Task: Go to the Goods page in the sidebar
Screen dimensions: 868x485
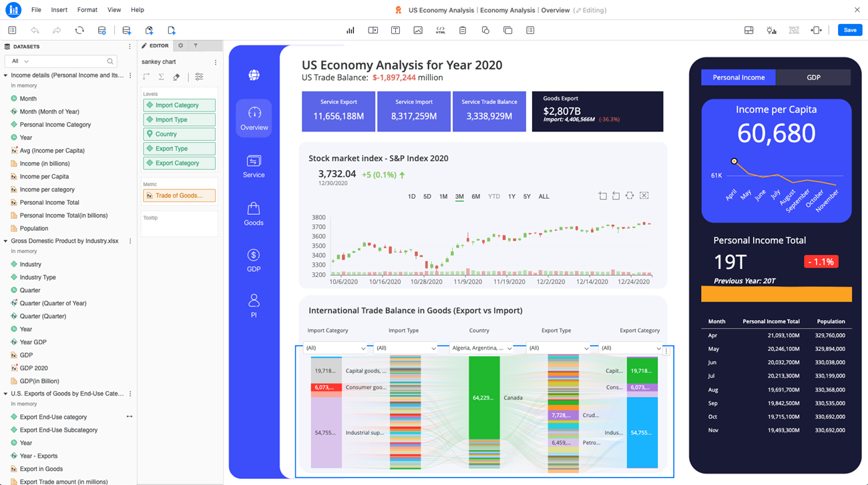Action: [254, 214]
